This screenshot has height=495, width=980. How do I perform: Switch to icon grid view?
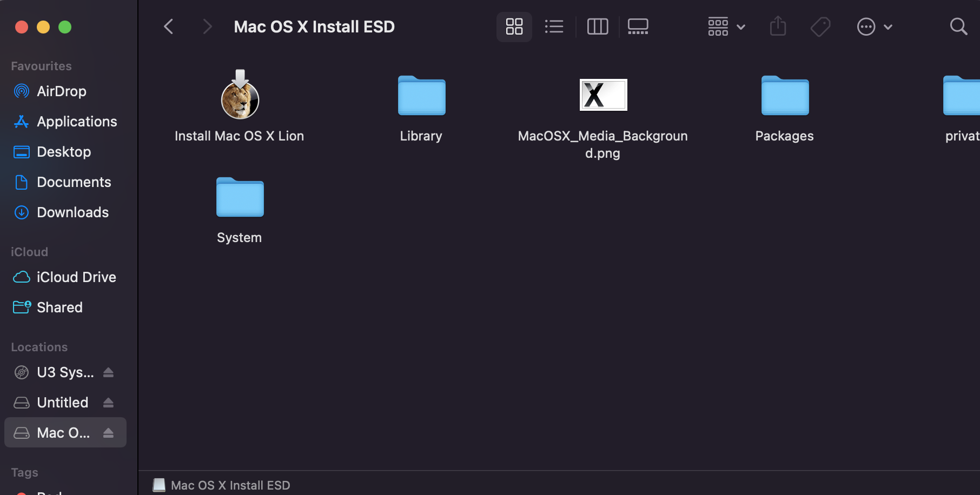tap(514, 26)
